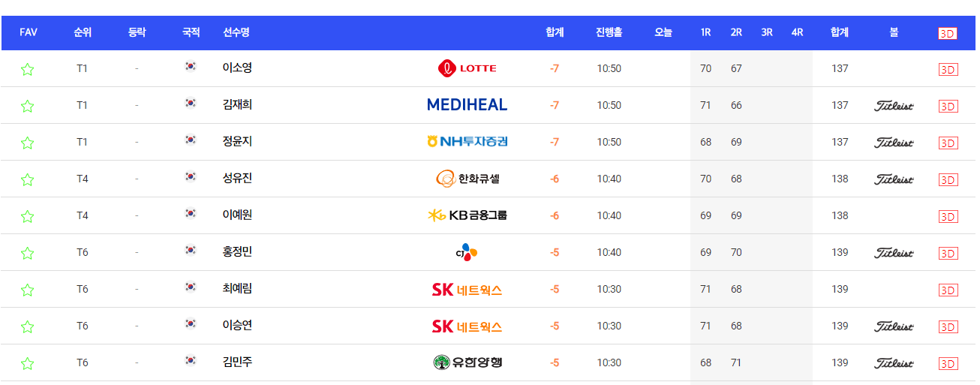Open 3D view for 김재희
The width and height of the screenshot is (980, 385).
(948, 107)
